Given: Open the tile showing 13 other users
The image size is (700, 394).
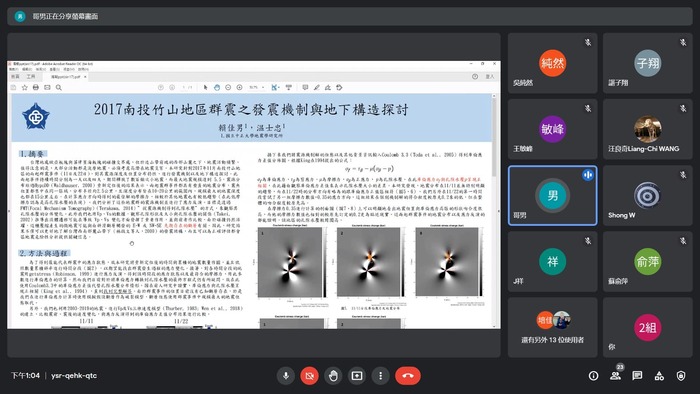Looking at the screenshot, I should [x=552, y=328].
